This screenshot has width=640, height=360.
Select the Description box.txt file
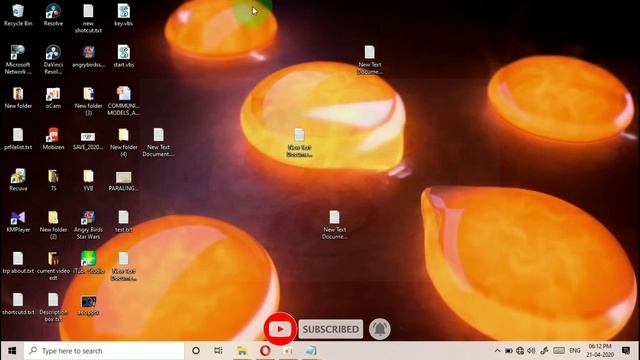(53, 307)
